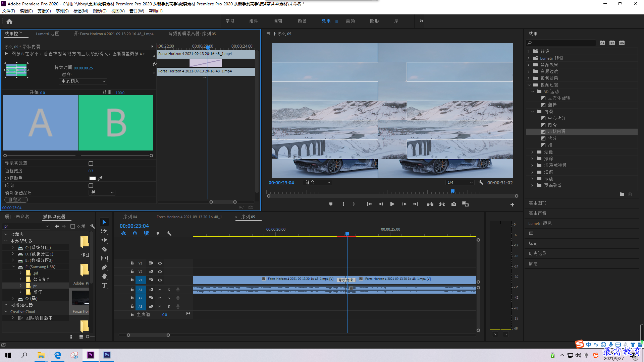The image size is (644, 362).
Task: Play the program monitor
Action: [x=392, y=204]
